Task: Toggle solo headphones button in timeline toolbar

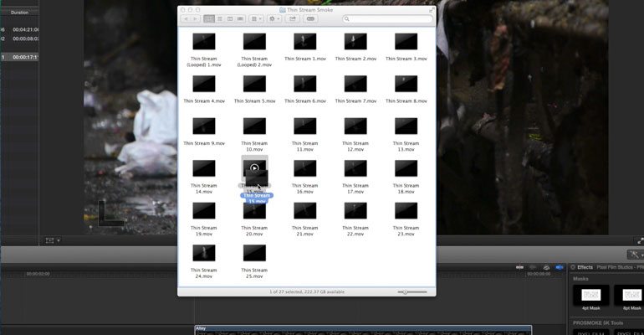Action: (546, 267)
